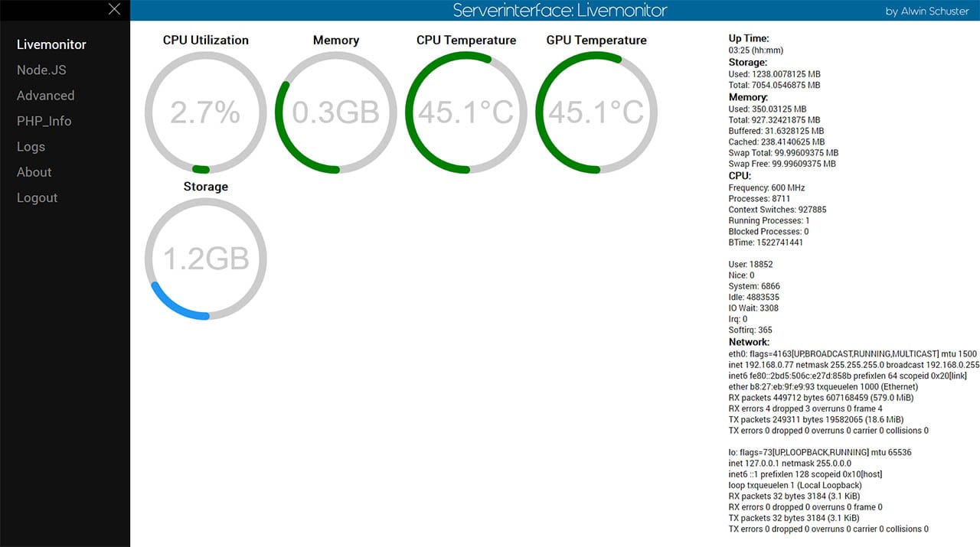Close the sidebar with the X icon

tap(114, 9)
